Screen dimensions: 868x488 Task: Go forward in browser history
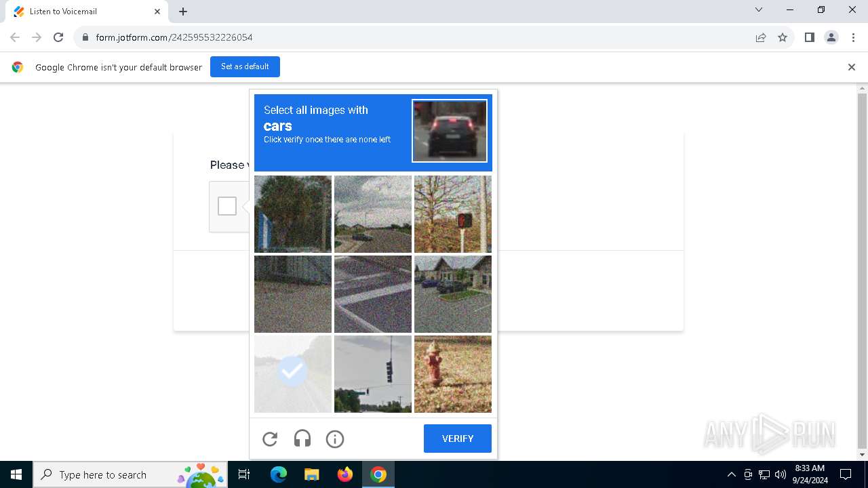[37, 37]
